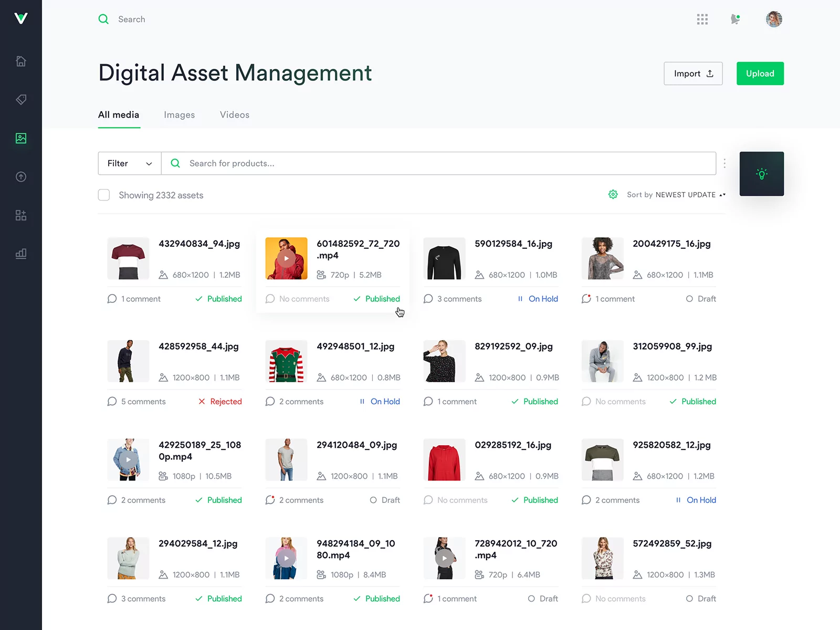Open the 432940834_94.jpg t-shirt thumbnail
This screenshot has width=840, height=630.
click(x=128, y=258)
